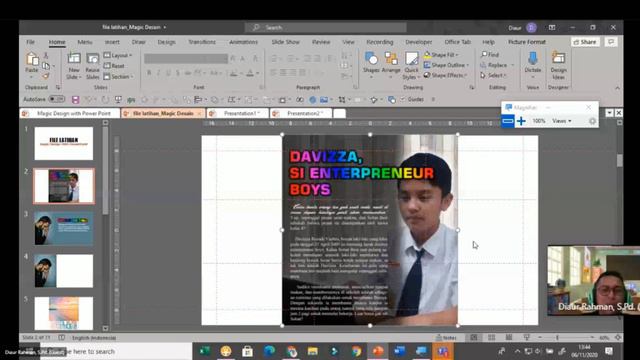The image size is (640, 360).
Task: Toggle the Guides checkbox
Action: tap(403, 99)
